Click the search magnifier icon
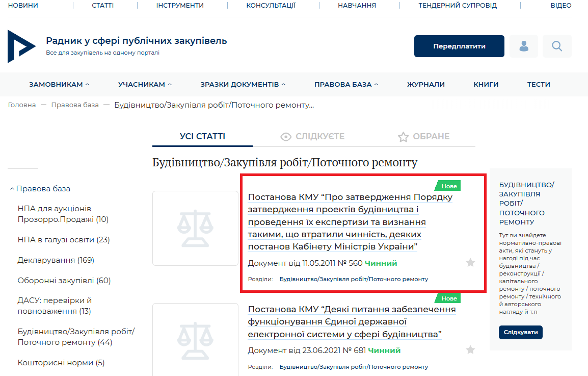This screenshot has width=588, height=376. 556,46
